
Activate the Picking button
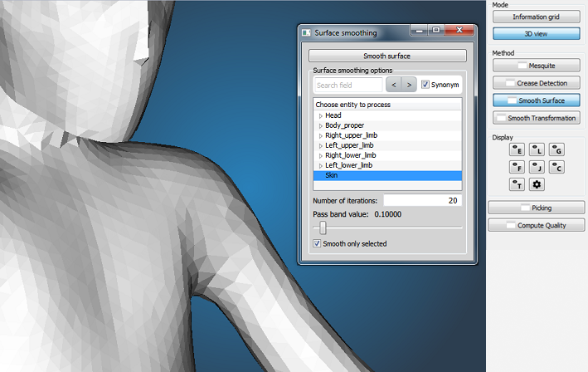click(537, 208)
